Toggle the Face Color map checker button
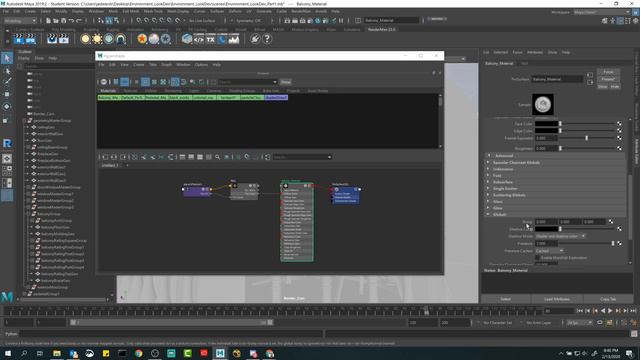 point(619,123)
